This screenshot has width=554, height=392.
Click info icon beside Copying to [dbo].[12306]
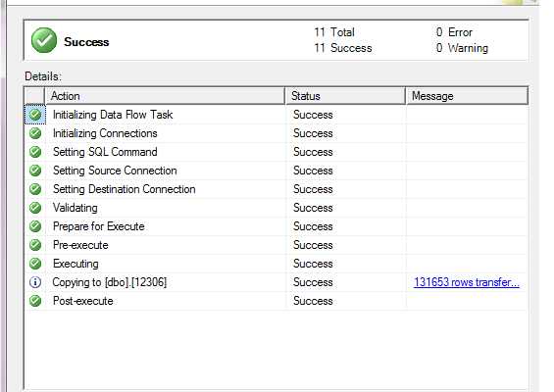[x=35, y=282]
